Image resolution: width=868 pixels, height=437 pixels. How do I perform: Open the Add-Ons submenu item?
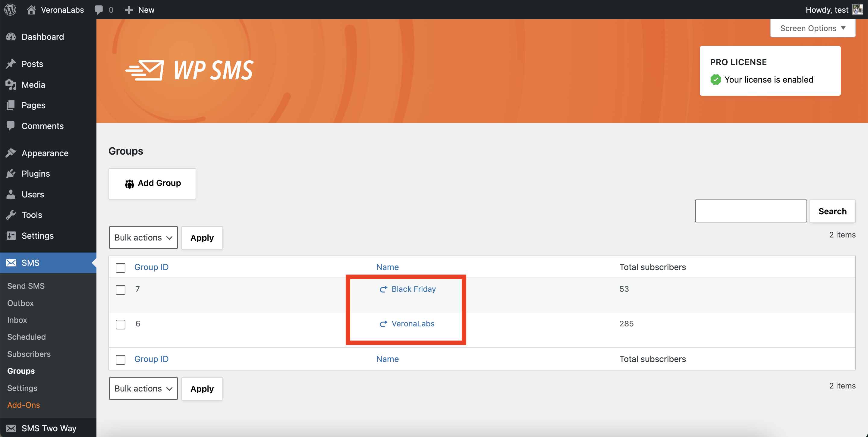[24, 405]
